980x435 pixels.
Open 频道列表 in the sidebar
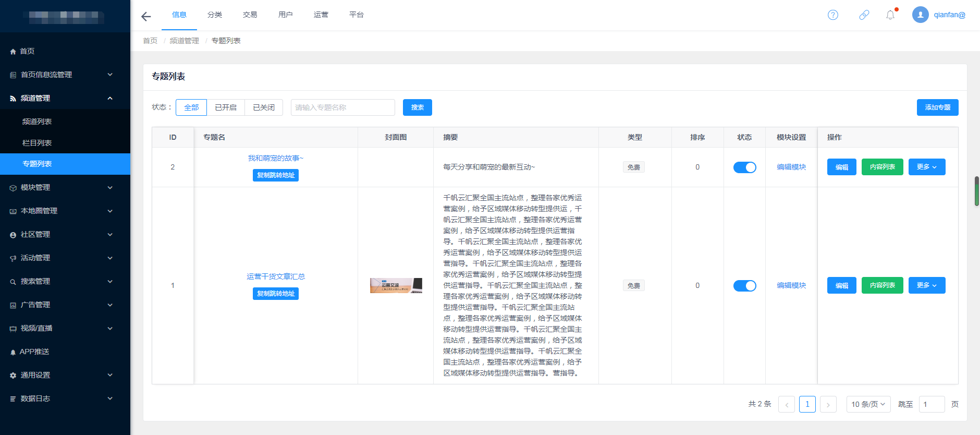(65, 122)
